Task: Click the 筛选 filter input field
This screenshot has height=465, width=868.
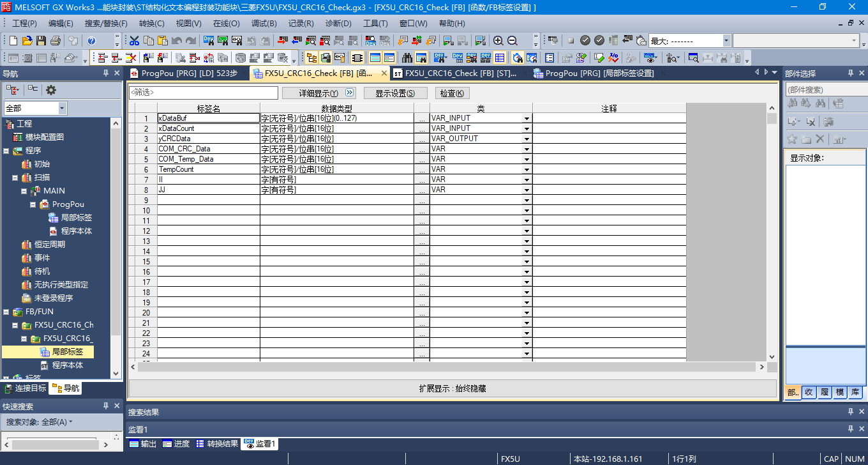Action: coord(204,93)
